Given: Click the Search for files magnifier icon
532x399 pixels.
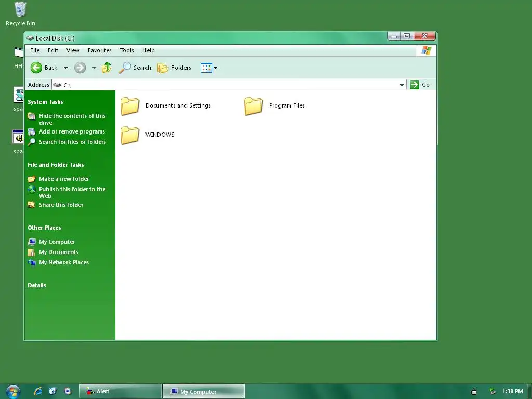Looking at the screenshot, I should tap(32, 142).
